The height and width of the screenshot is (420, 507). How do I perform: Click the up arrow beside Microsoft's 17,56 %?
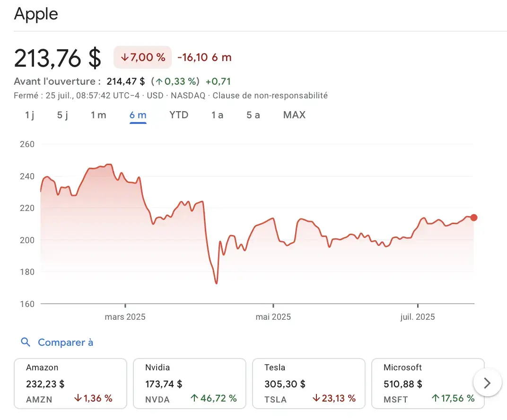pyautogui.click(x=436, y=399)
